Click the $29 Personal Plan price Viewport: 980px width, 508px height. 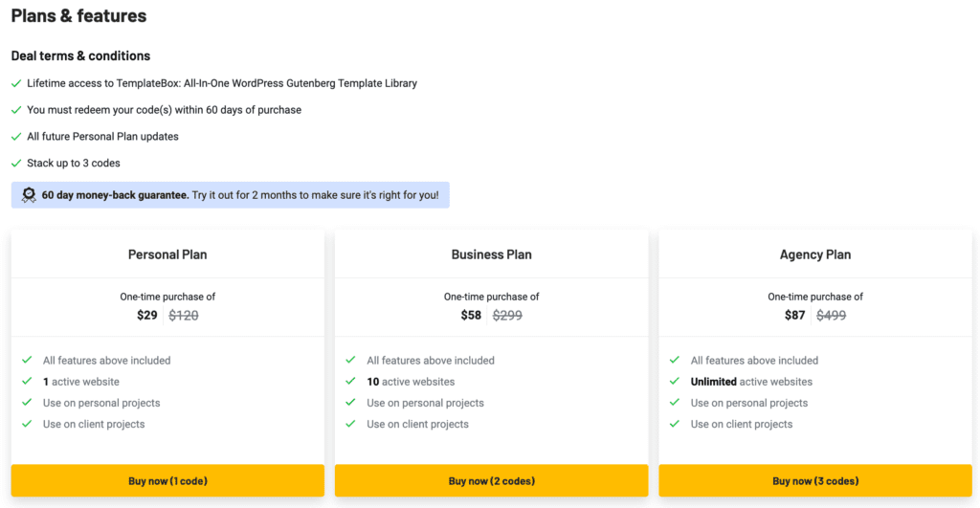tap(147, 316)
